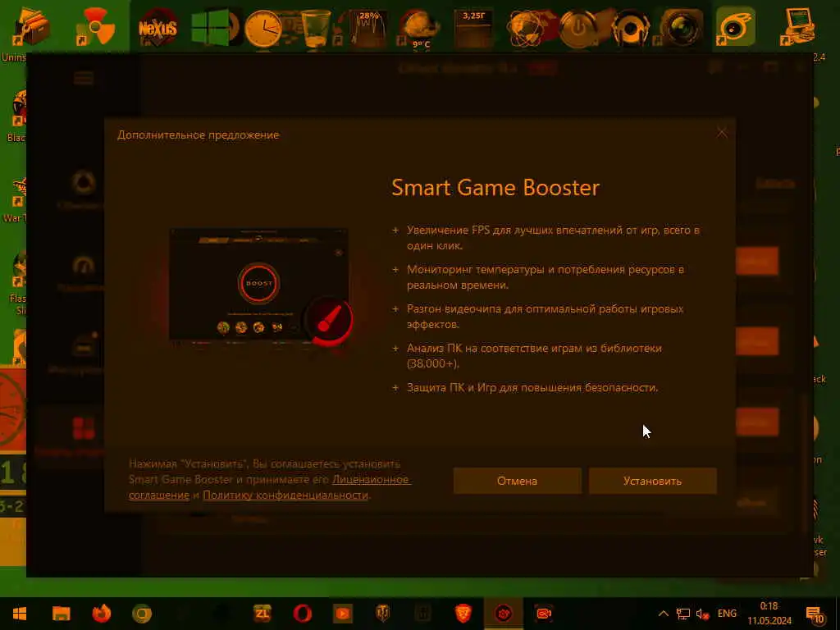The width and height of the screenshot is (840, 630).
Task: Click the Установить button
Action: tap(652, 481)
